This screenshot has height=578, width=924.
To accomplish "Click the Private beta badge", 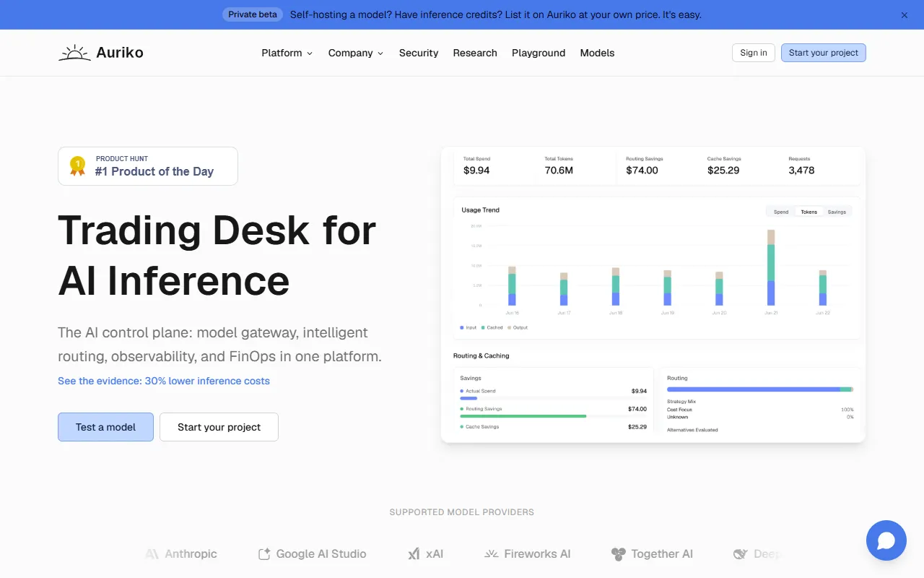I will coord(253,14).
